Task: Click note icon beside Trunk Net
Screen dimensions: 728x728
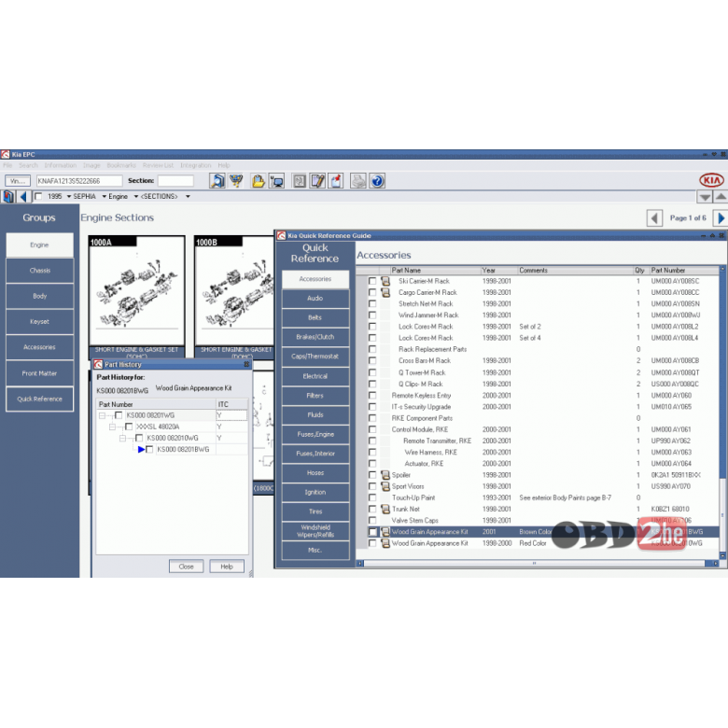Action: (385, 509)
